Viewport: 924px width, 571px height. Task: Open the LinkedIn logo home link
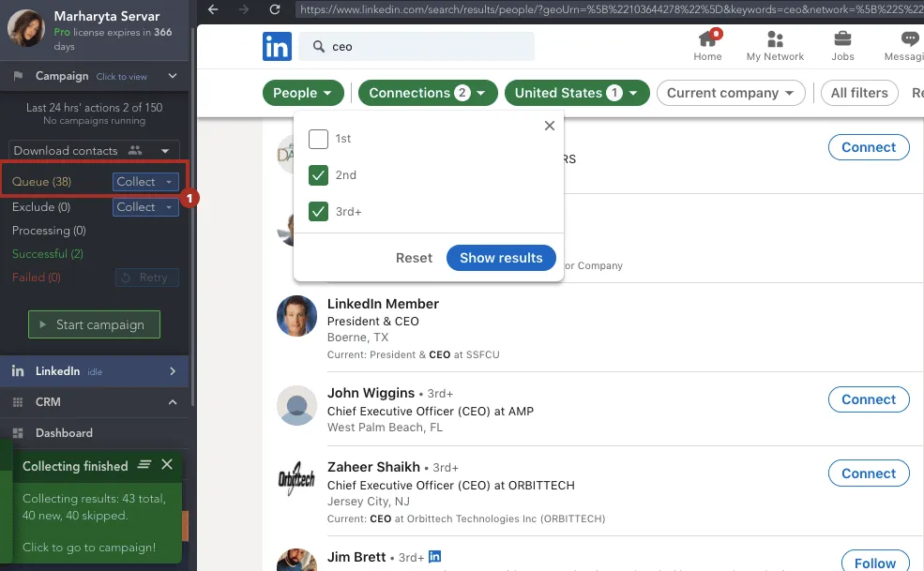[x=277, y=47]
